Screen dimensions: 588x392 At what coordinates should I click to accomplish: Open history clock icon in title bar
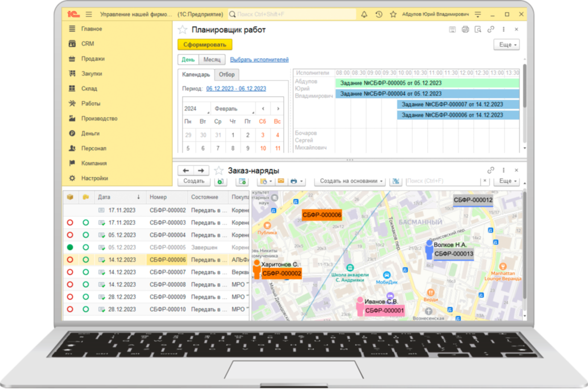pyautogui.click(x=379, y=14)
